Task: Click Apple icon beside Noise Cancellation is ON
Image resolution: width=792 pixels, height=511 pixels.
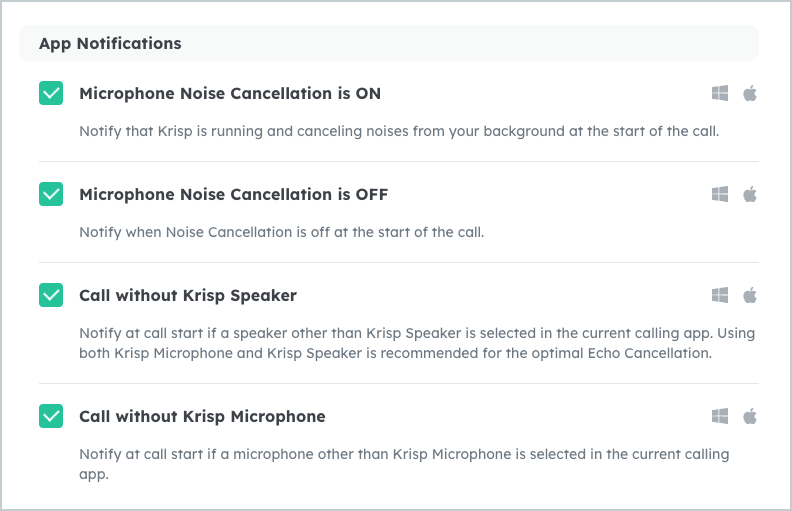Action: pos(750,93)
